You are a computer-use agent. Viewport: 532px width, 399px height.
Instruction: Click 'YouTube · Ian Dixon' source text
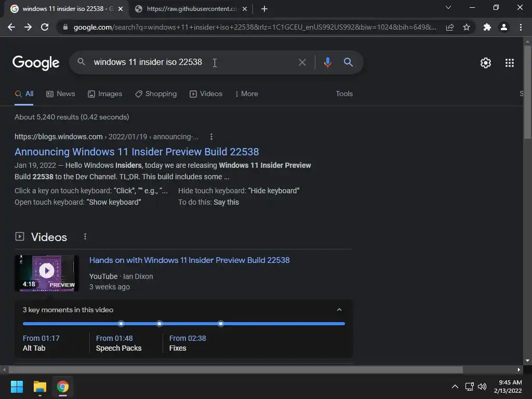coord(121,276)
